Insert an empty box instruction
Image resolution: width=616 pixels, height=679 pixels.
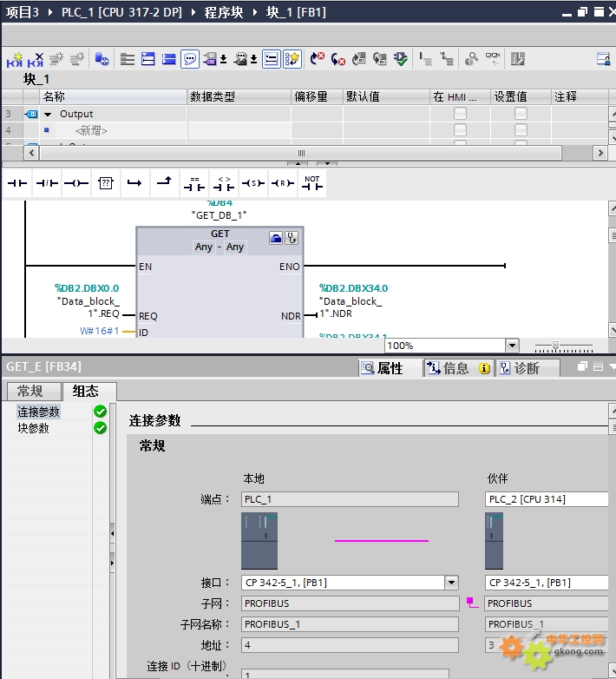pos(106,183)
